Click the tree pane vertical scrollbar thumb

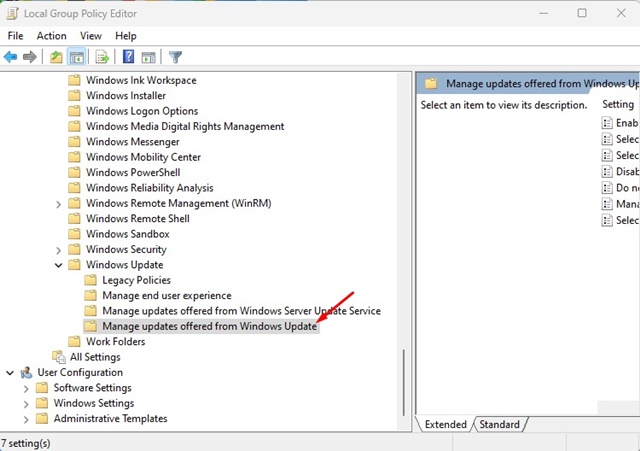click(x=403, y=382)
